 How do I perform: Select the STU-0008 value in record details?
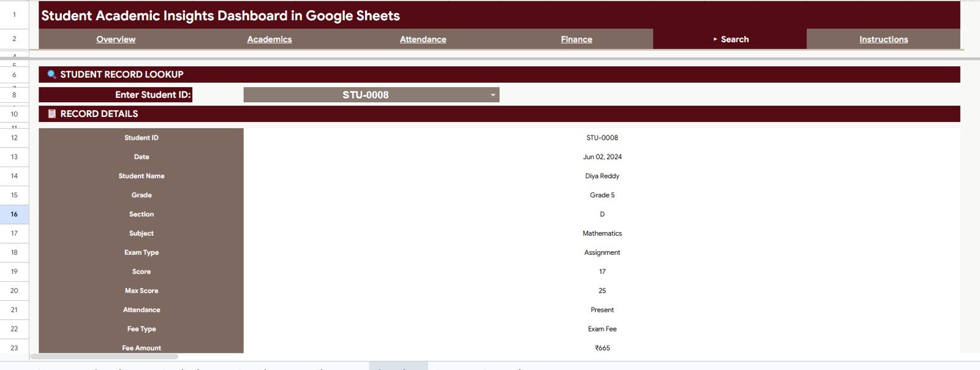pyautogui.click(x=602, y=138)
